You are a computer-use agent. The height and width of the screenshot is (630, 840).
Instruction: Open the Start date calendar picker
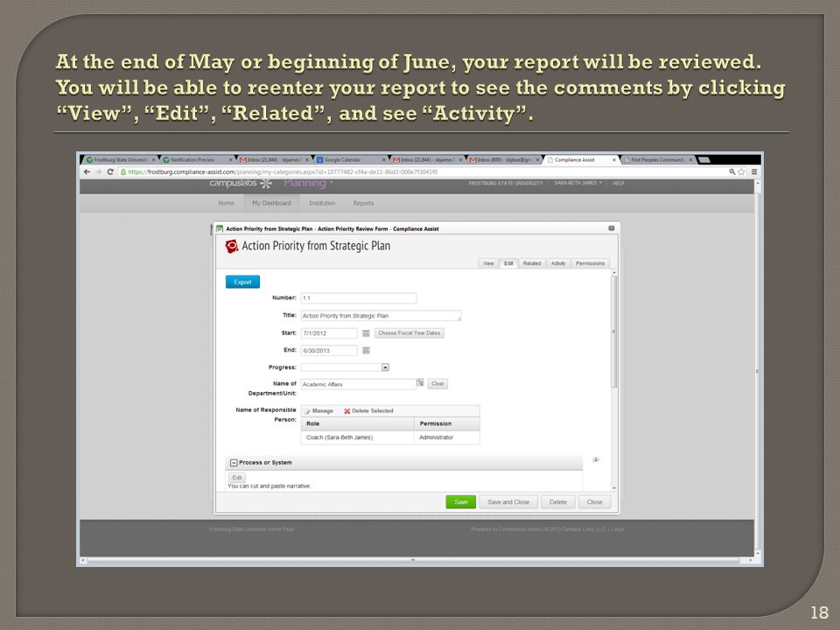pyautogui.click(x=366, y=333)
